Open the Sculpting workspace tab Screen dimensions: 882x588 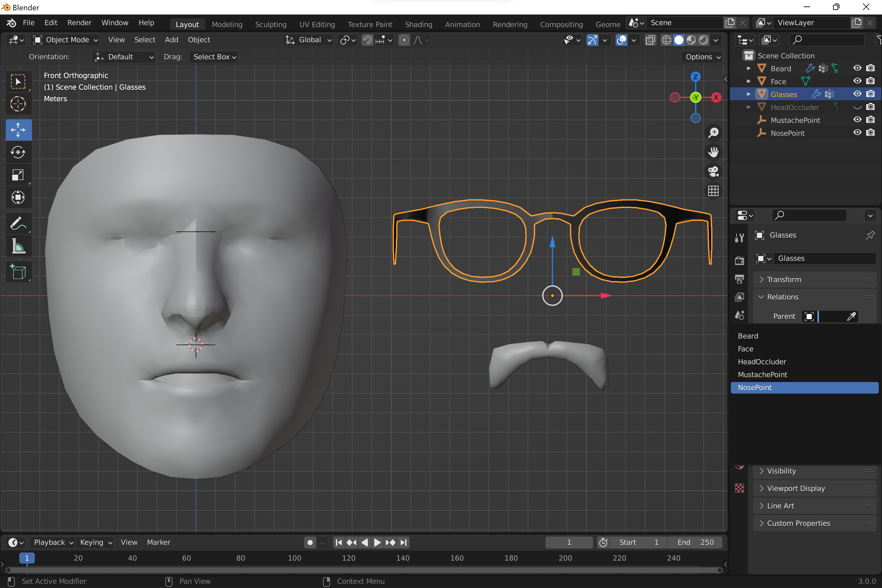pyautogui.click(x=271, y=24)
